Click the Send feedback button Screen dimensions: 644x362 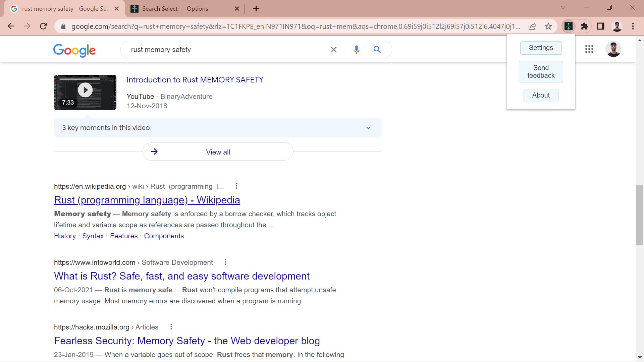pos(541,71)
